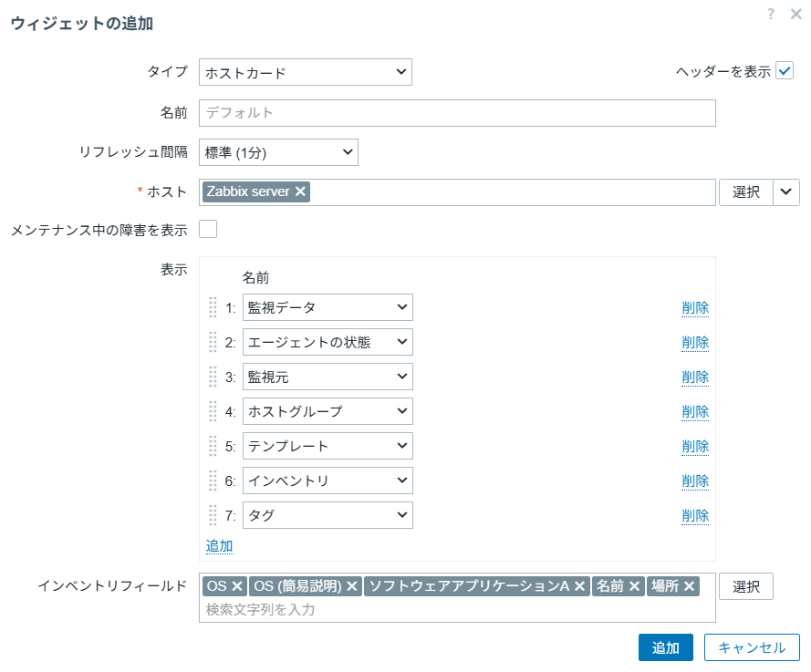Remove the 場所 inventory tag
The image size is (811, 672).
click(689, 586)
